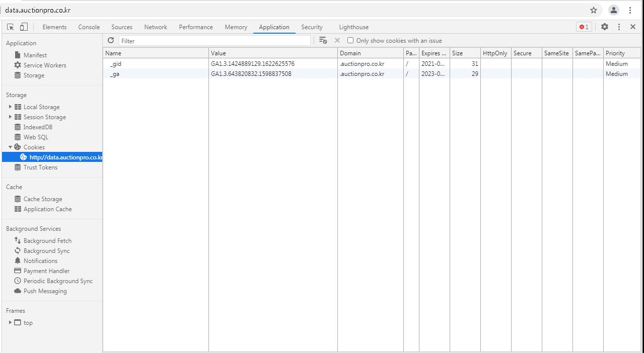Sort cookies by the Size column header
Screen dimensions: 644x353
[464, 53]
